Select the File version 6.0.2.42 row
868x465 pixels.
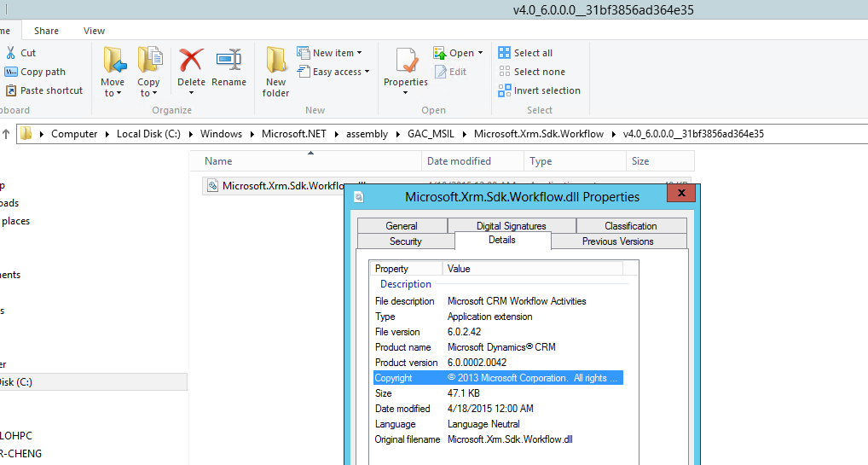point(498,331)
